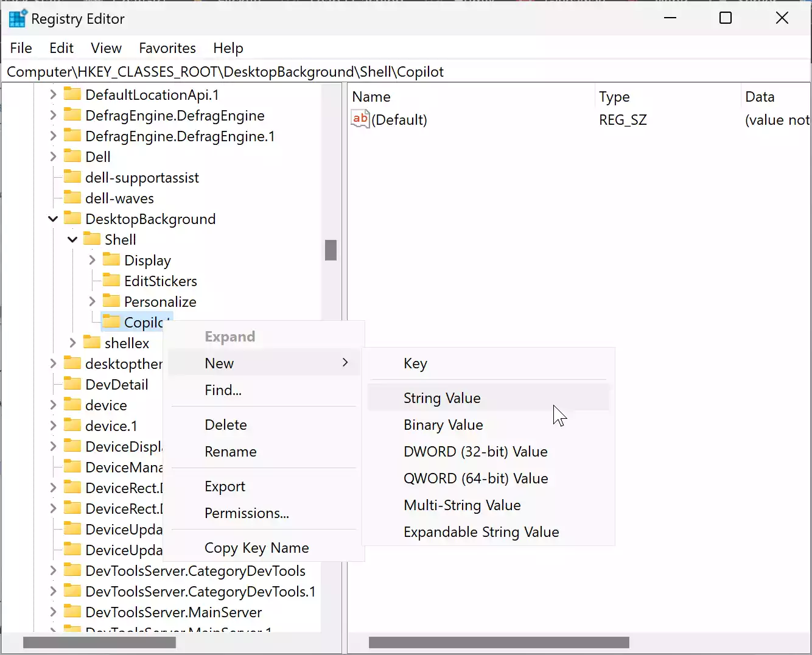Image resolution: width=812 pixels, height=655 pixels.
Task: Select DWORD (32-bit) Value
Action: 488,452
